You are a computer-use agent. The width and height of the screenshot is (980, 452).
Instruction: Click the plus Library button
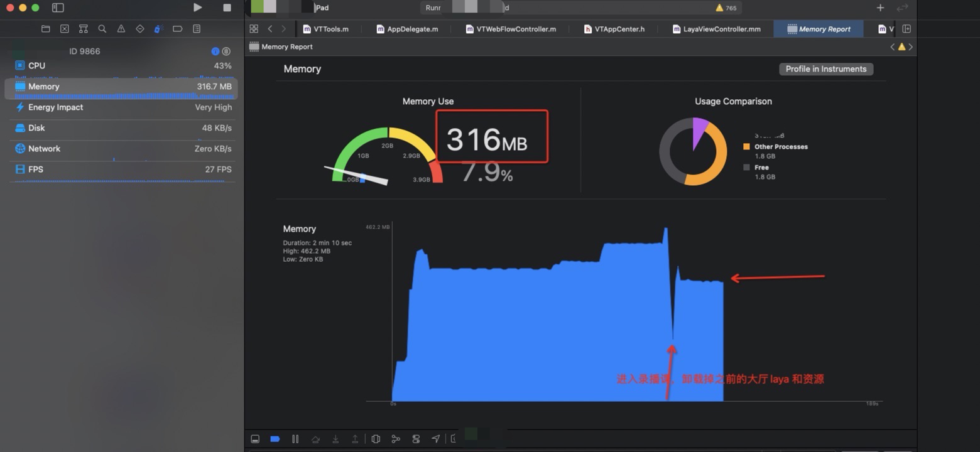(x=880, y=8)
